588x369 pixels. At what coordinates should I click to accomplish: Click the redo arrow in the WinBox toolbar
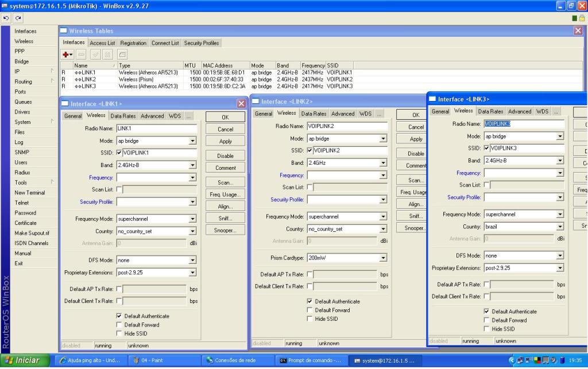[x=18, y=18]
